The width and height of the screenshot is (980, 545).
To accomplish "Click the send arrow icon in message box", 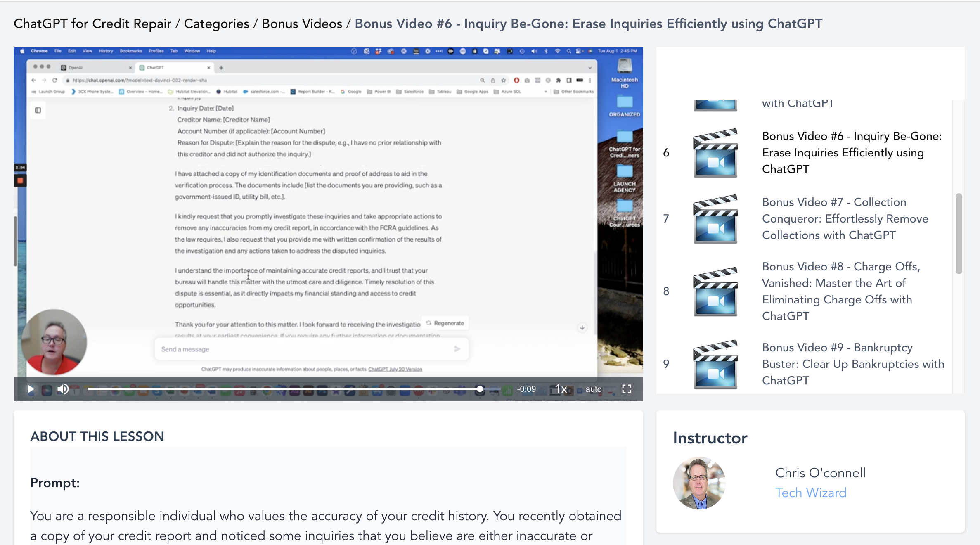I will (457, 349).
